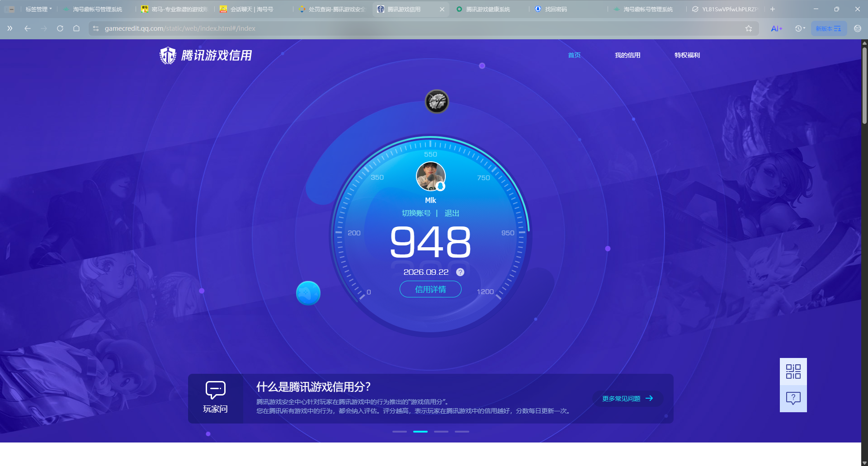
Task: Click the 玩家问 chat bubble icon
Action: tap(215, 390)
